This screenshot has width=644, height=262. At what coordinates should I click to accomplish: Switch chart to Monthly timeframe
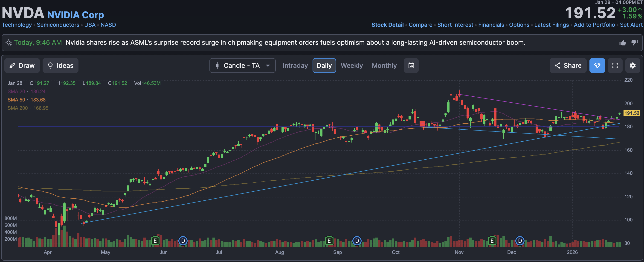pos(384,66)
